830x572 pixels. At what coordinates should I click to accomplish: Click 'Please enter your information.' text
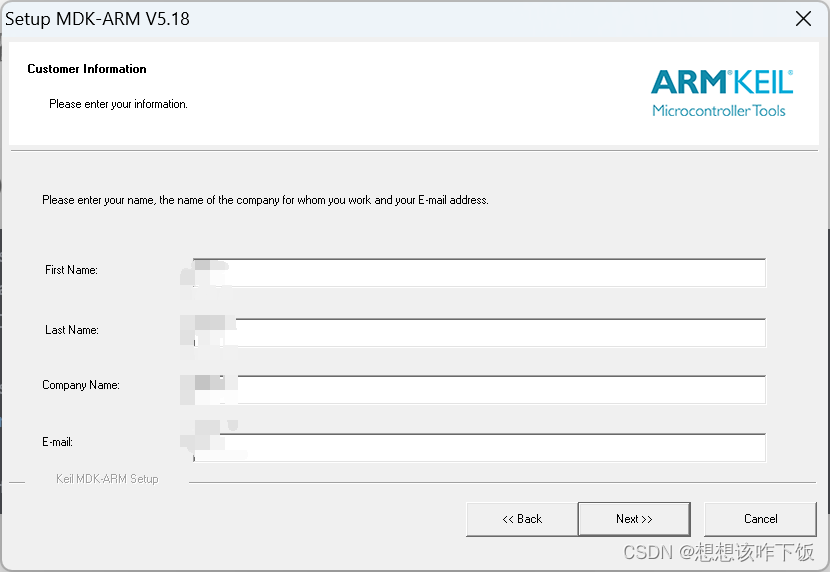coord(119,104)
